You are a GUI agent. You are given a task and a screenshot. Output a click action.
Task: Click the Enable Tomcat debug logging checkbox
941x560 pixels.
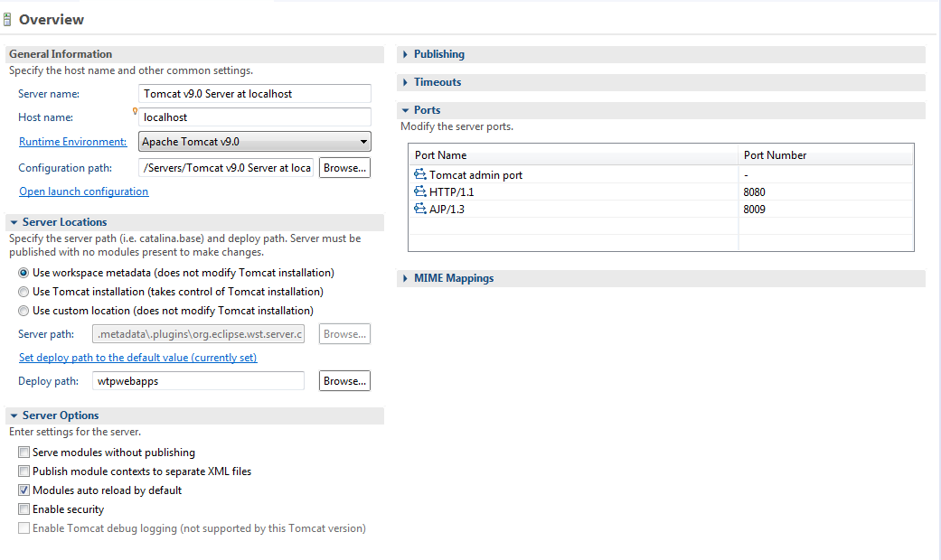(24, 528)
